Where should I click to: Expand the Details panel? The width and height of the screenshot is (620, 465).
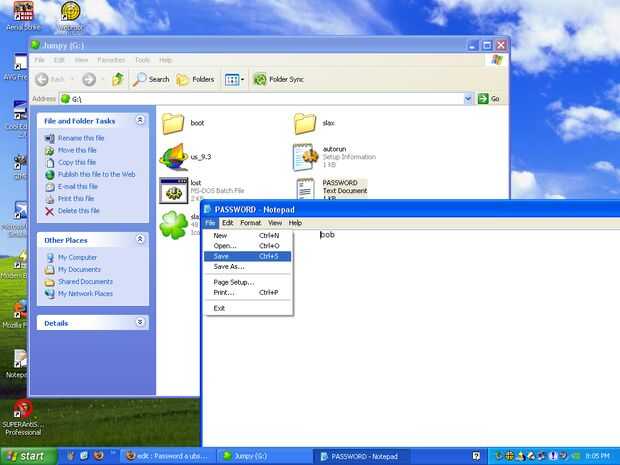[140, 322]
